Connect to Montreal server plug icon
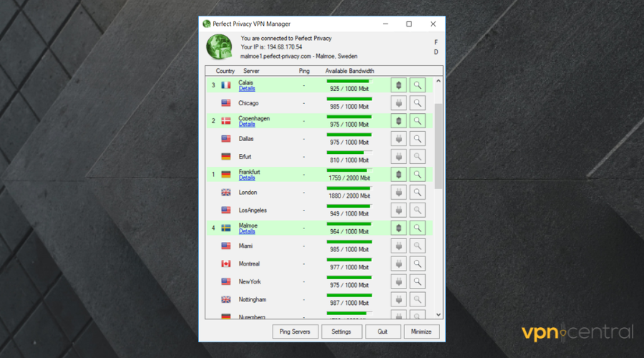Viewport: 644px width, 358px height. pos(399,264)
